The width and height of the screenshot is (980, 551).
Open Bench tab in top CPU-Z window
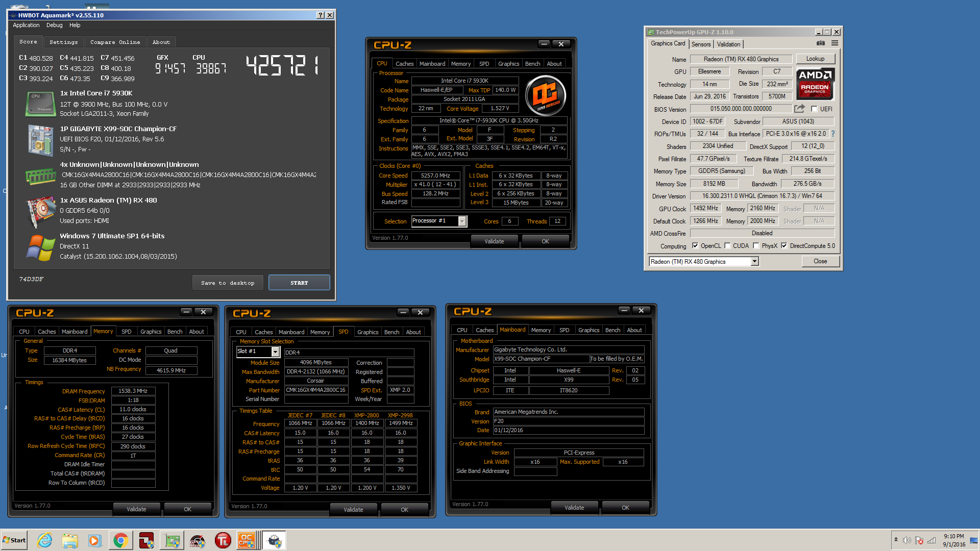(x=532, y=64)
